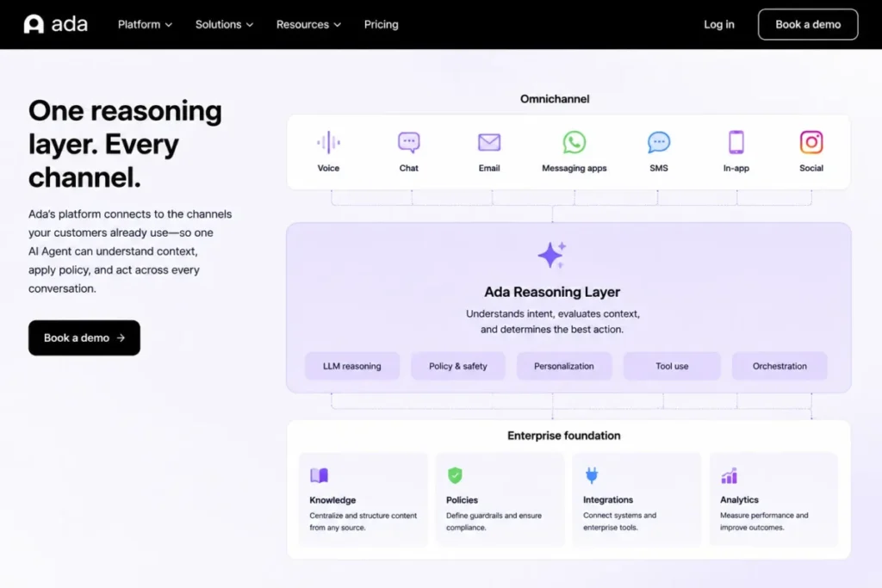The height and width of the screenshot is (588, 882).
Task: Click the SMS label
Action: (659, 168)
